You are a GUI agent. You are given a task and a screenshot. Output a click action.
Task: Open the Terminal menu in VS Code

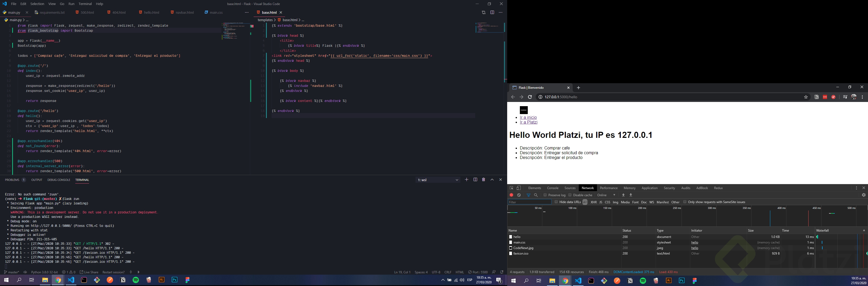tap(85, 4)
